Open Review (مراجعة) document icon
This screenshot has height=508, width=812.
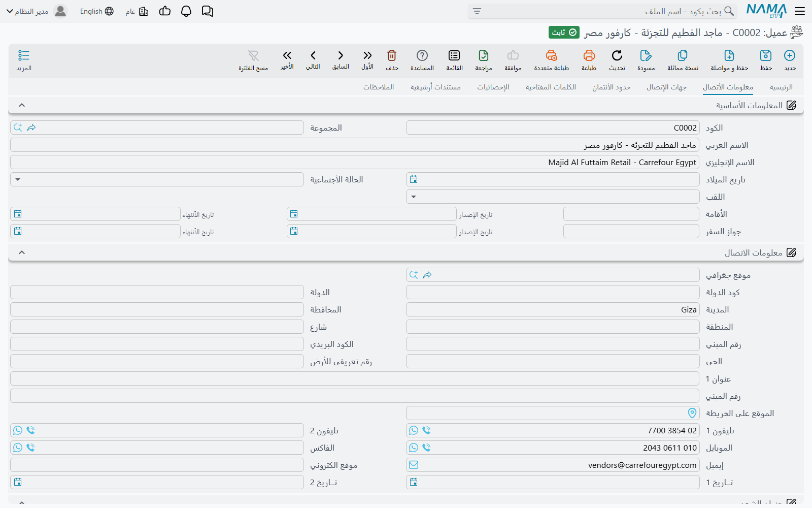click(x=484, y=55)
